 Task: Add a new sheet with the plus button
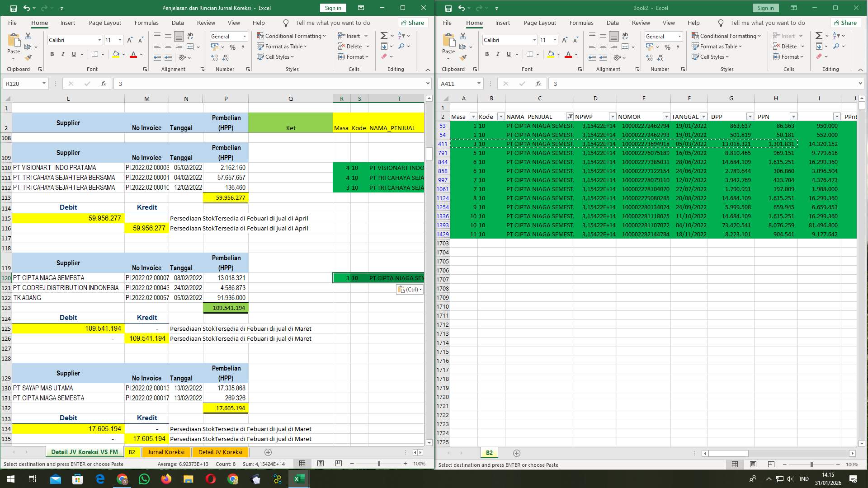[268, 452]
